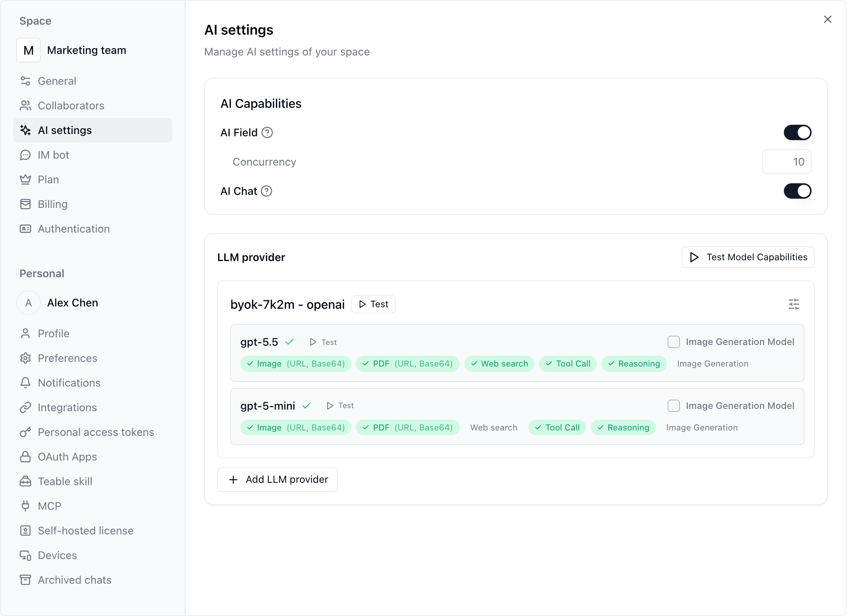Click gpt-5.5 Web search capability tag
Image resolution: width=847 pixels, height=616 pixels.
point(499,364)
